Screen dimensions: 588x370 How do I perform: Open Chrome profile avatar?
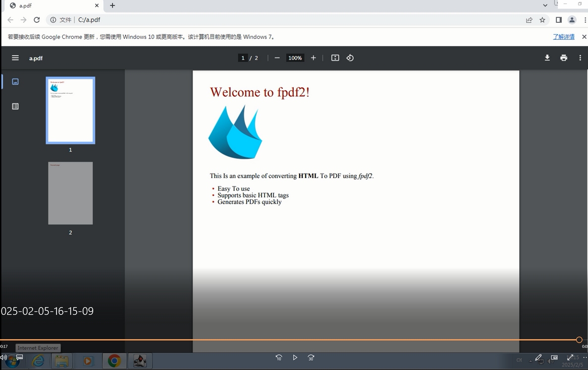pyautogui.click(x=572, y=20)
